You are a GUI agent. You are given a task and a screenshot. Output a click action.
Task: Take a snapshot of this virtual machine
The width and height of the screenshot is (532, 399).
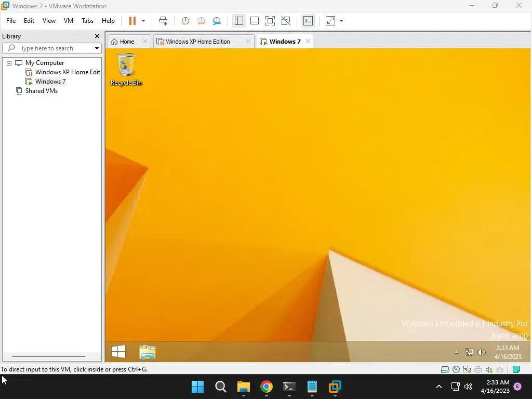pyautogui.click(x=185, y=21)
